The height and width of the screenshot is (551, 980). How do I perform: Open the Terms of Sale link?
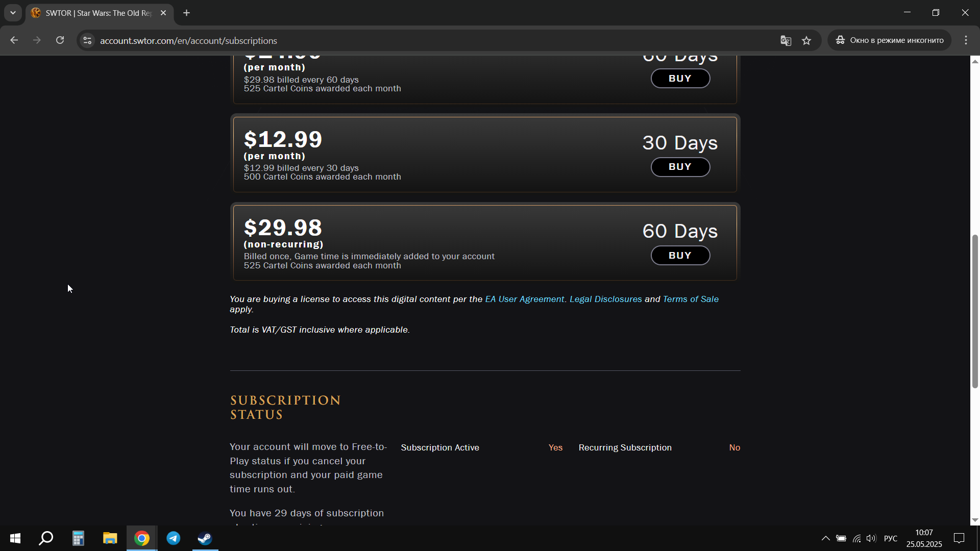691,299
